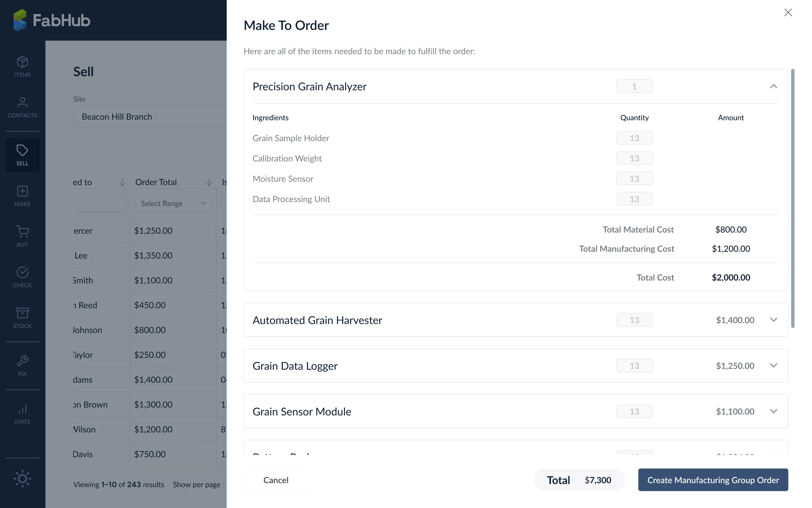This screenshot has width=812, height=508.
Task: Close the Make To Order panel
Action: (788, 12)
